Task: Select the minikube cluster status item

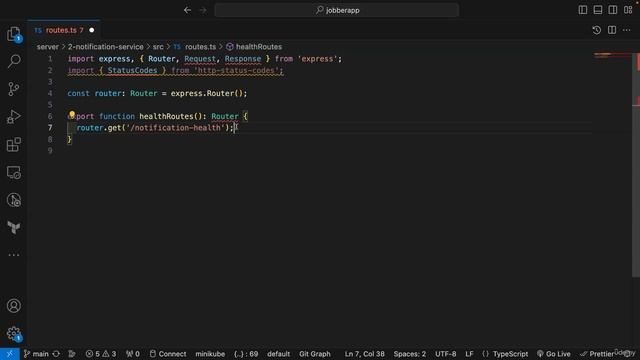Action: pos(210,354)
